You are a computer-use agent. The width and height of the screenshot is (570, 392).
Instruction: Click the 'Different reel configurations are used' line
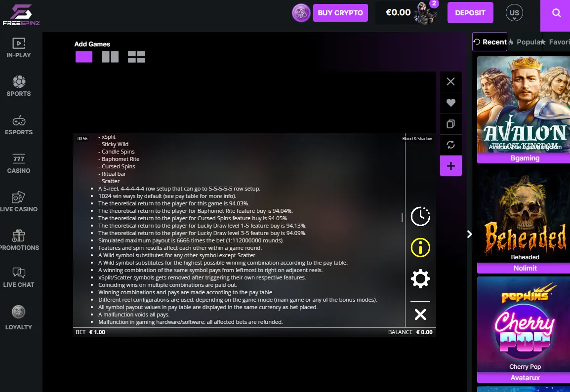click(238, 300)
